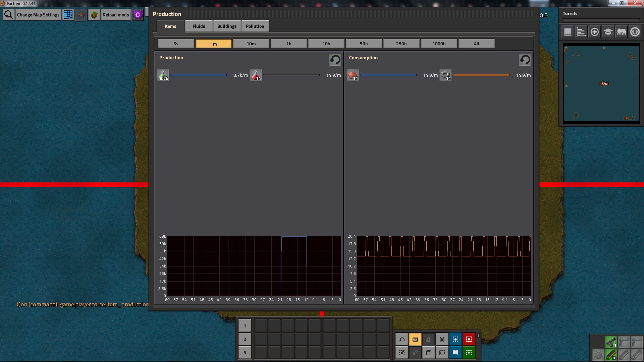This screenshot has height=362, width=644.
Task: Select the red deconstruction planner tool
Action: coord(469,339)
